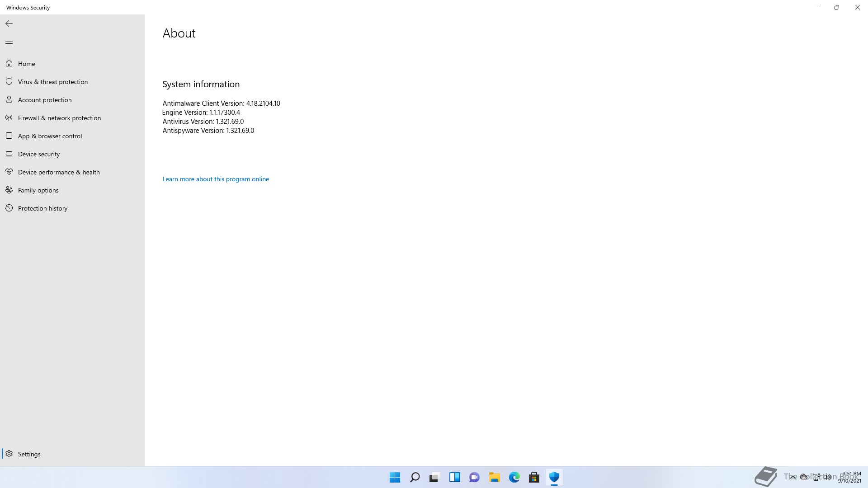The image size is (868, 488).
Task: Launch Chat from the taskbar
Action: (474, 477)
